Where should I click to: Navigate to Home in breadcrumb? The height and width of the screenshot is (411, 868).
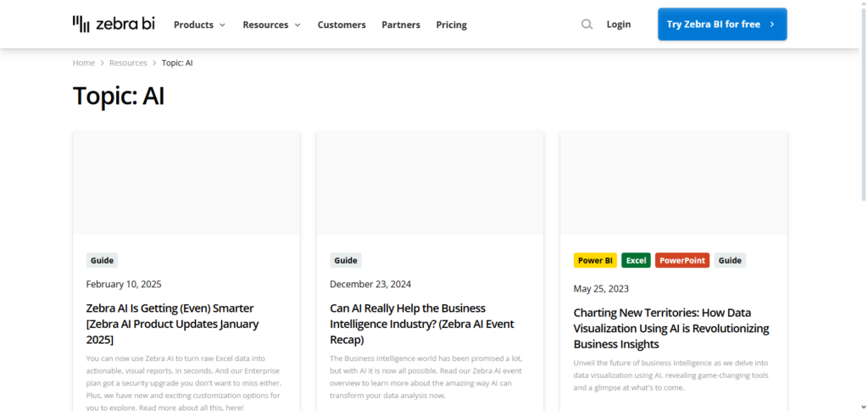(x=83, y=63)
